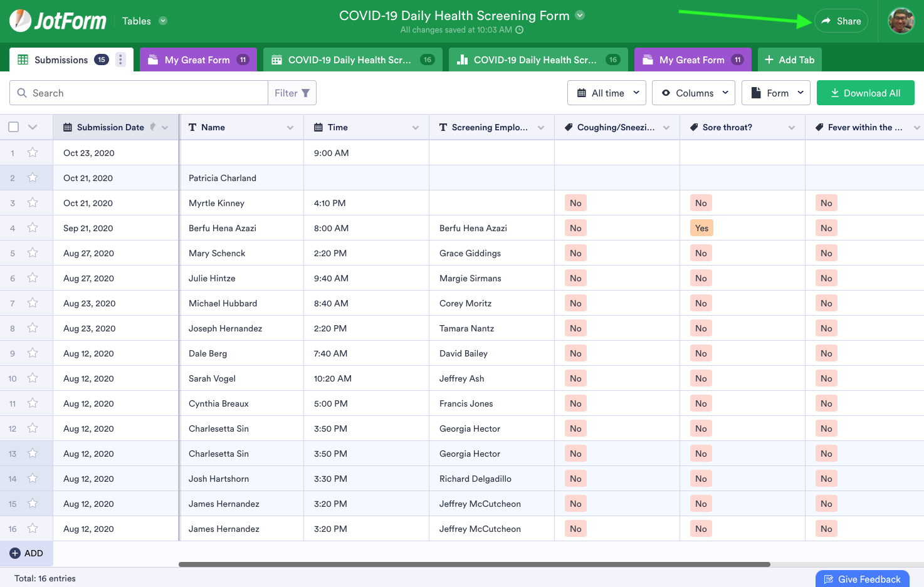
Task: Click the plus icon to ADD a row
Action: point(15,553)
